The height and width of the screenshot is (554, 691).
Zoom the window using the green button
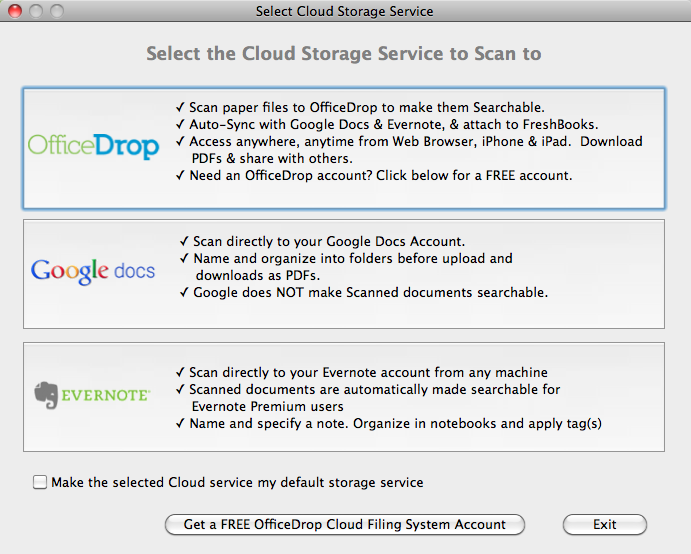pyautogui.click(x=54, y=11)
